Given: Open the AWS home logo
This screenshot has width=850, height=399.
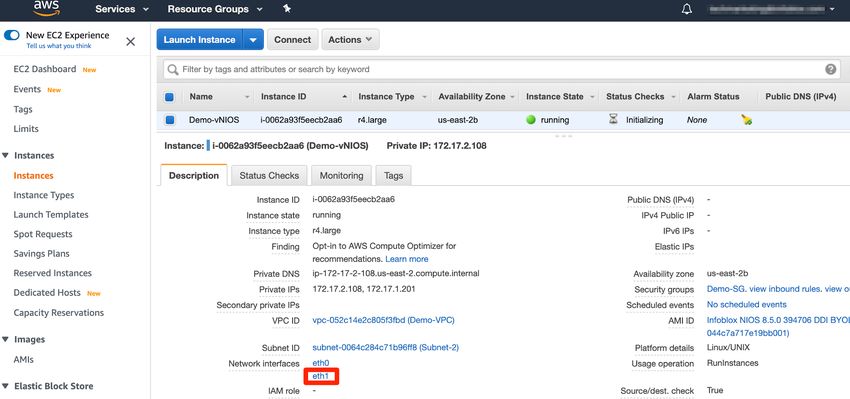Looking at the screenshot, I should coord(47,8).
